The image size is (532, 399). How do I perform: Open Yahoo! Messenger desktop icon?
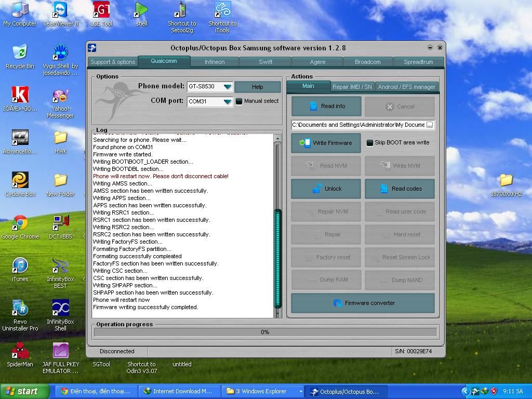coord(60,102)
